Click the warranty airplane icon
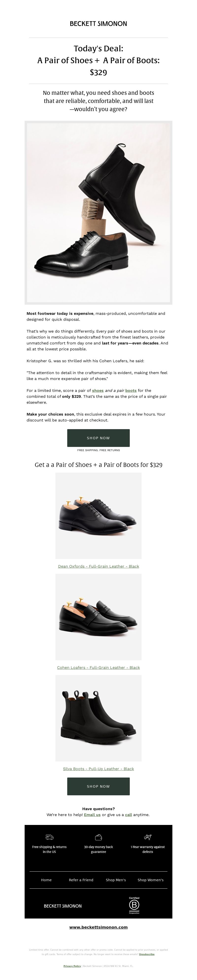This screenshot has height=980, width=197. tap(148, 837)
